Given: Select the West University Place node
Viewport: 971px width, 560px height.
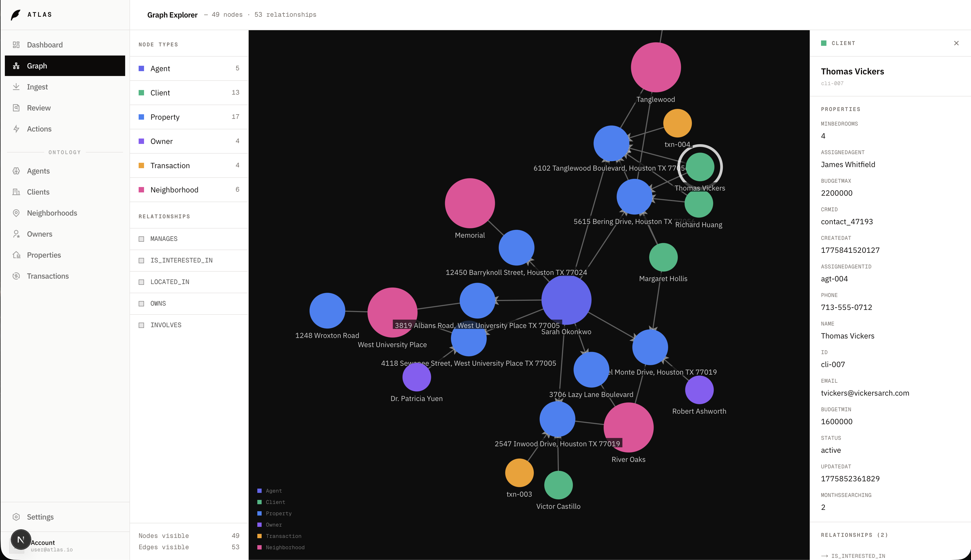Looking at the screenshot, I should (x=392, y=313).
